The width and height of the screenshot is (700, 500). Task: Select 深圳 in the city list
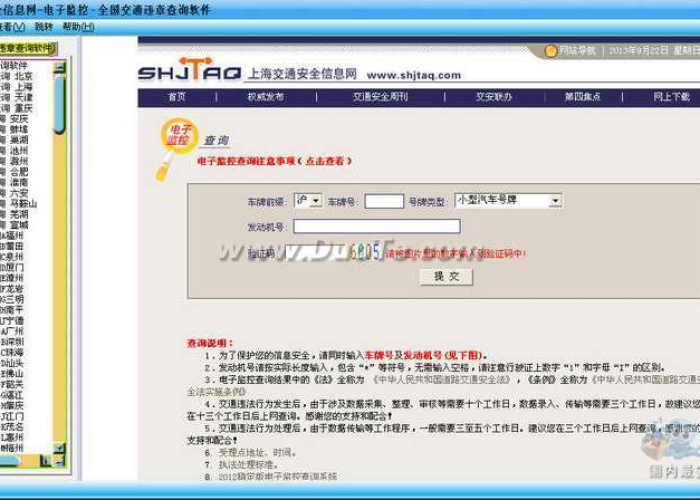pyautogui.click(x=13, y=342)
